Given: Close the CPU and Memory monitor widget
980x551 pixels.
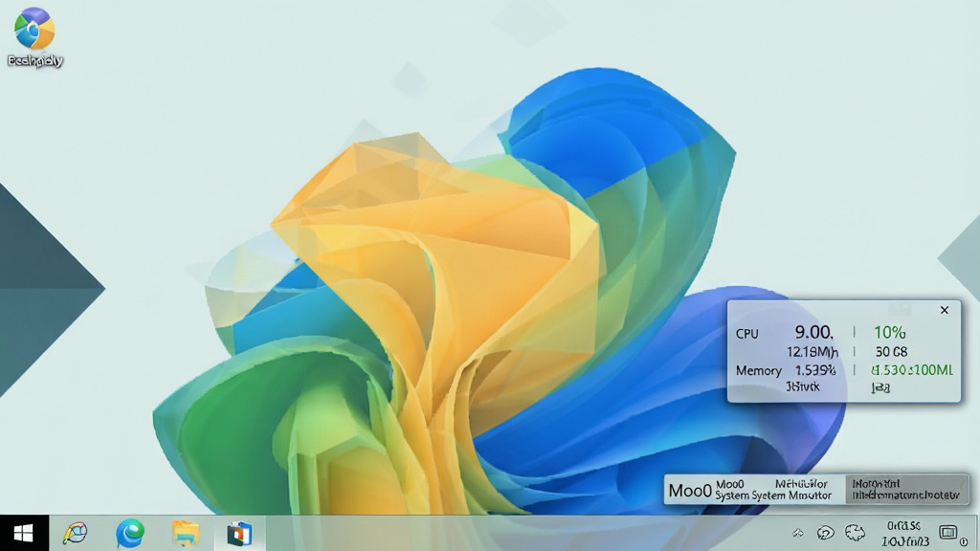Looking at the screenshot, I should (945, 310).
